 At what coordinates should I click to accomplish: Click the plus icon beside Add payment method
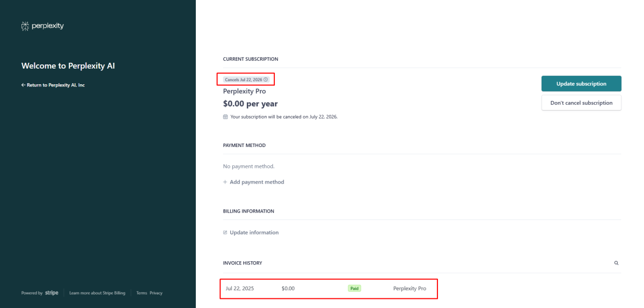click(x=225, y=182)
